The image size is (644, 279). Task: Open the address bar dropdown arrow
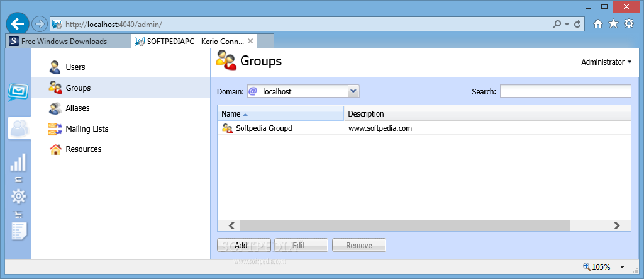tap(567, 25)
